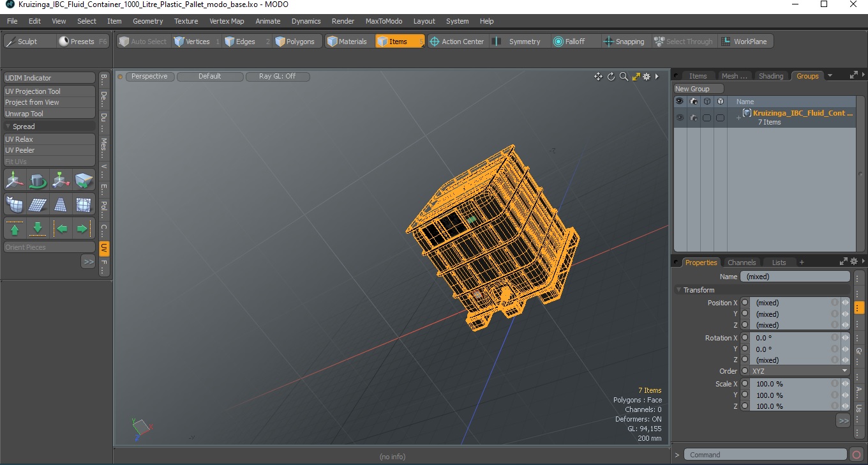Collapse the Spread section
The height and width of the screenshot is (465, 868).
point(8,126)
